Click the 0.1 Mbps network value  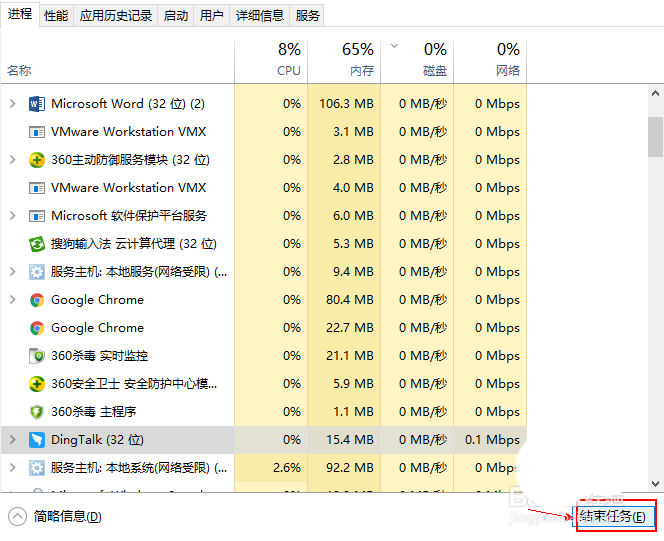[x=492, y=440]
